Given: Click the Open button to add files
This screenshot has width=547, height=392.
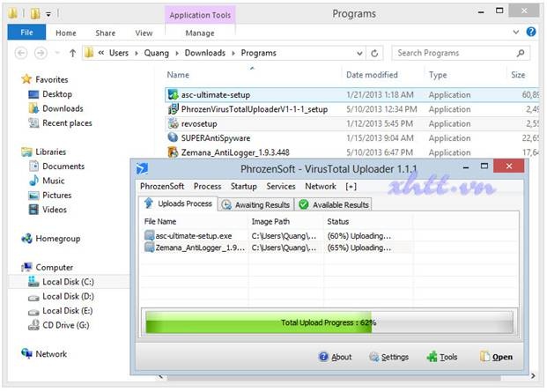Looking at the screenshot, I should (496, 357).
